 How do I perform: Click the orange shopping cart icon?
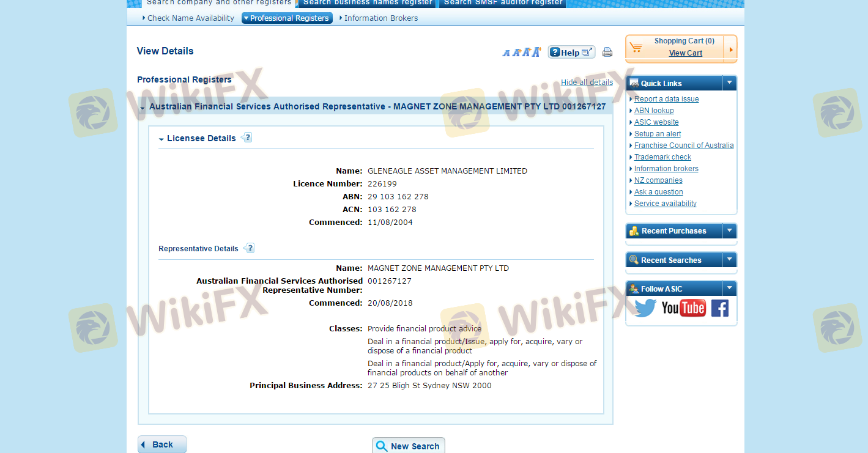click(636, 47)
